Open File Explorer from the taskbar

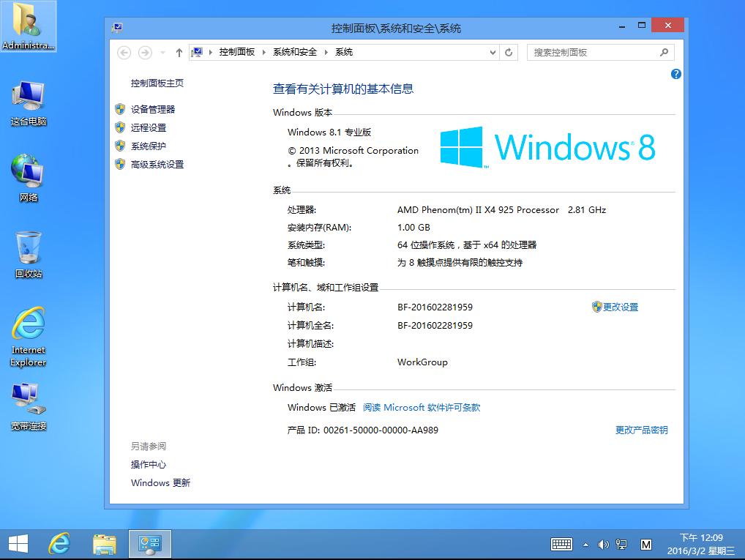tap(105, 544)
